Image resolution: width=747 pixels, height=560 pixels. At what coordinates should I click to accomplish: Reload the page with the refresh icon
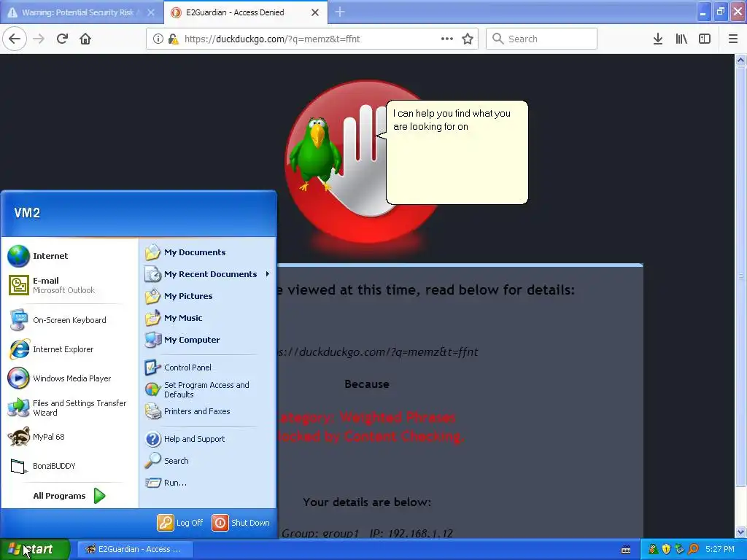[x=62, y=39]
